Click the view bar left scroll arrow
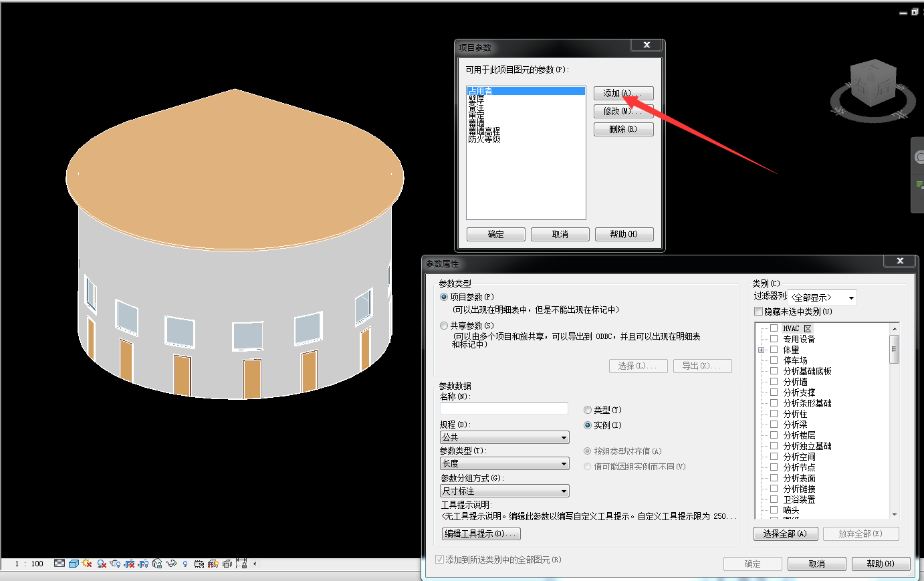This screenshot has height=581, width=924. 255,564
